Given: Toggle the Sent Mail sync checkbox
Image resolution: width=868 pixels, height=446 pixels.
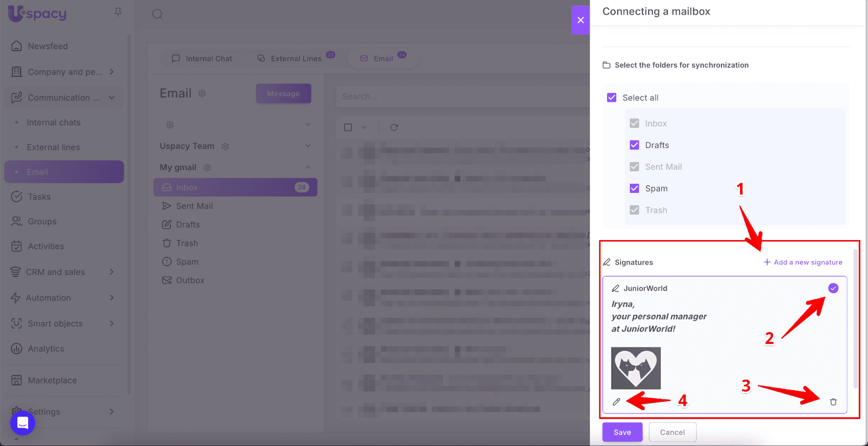Looking at the screenshot, I should point(634,167).
